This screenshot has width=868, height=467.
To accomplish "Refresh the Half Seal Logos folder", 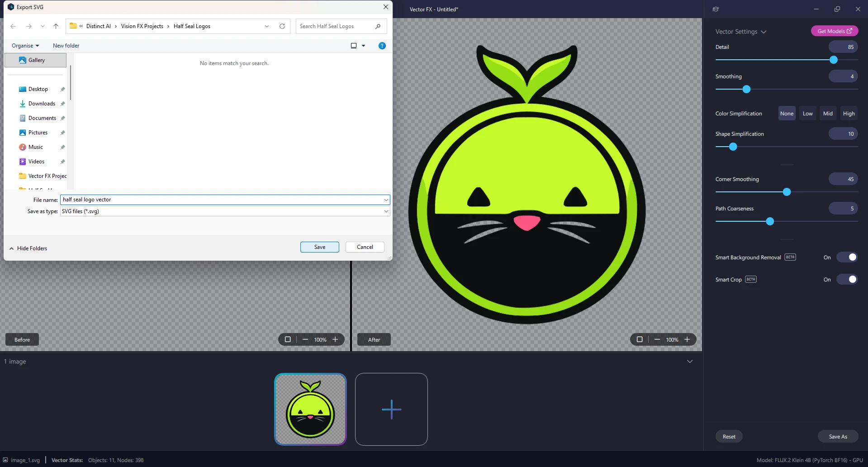I will pyautogui.click(x=282, y=26).
